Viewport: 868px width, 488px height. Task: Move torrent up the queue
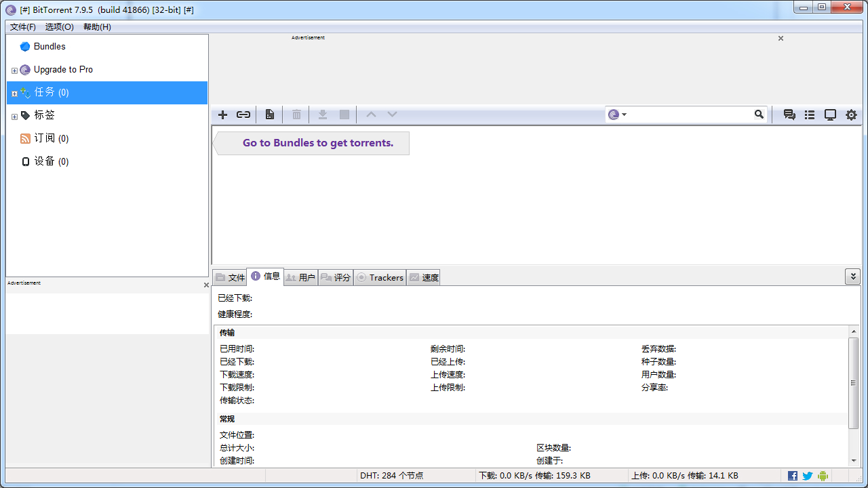(x=371, y=115)
